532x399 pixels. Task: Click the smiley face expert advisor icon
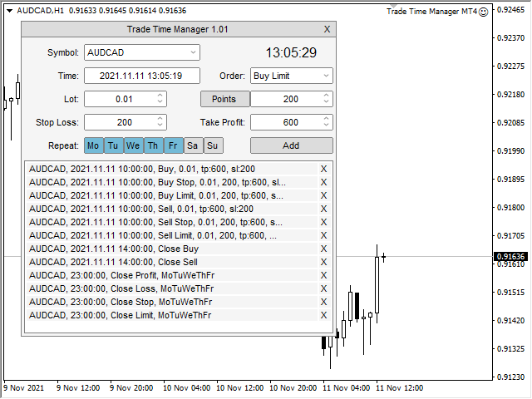click(x=483, y=12)
